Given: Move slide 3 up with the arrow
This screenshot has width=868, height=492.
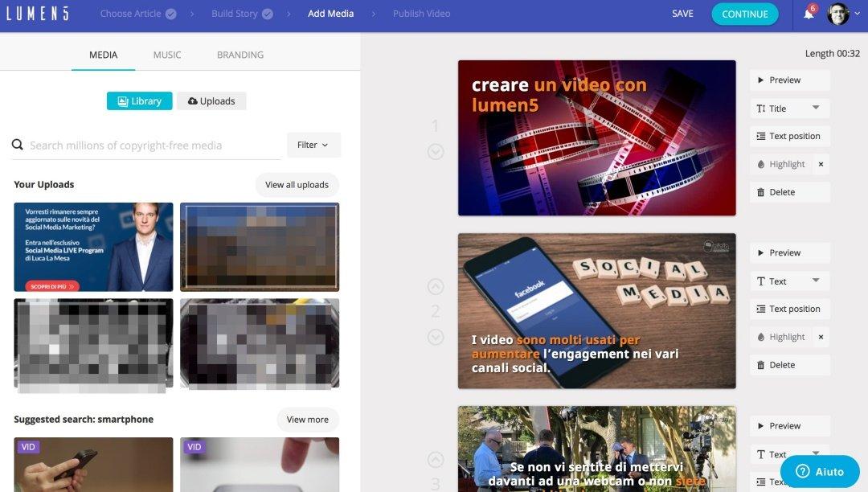Looking at the screenshot, I should [436, 459].
